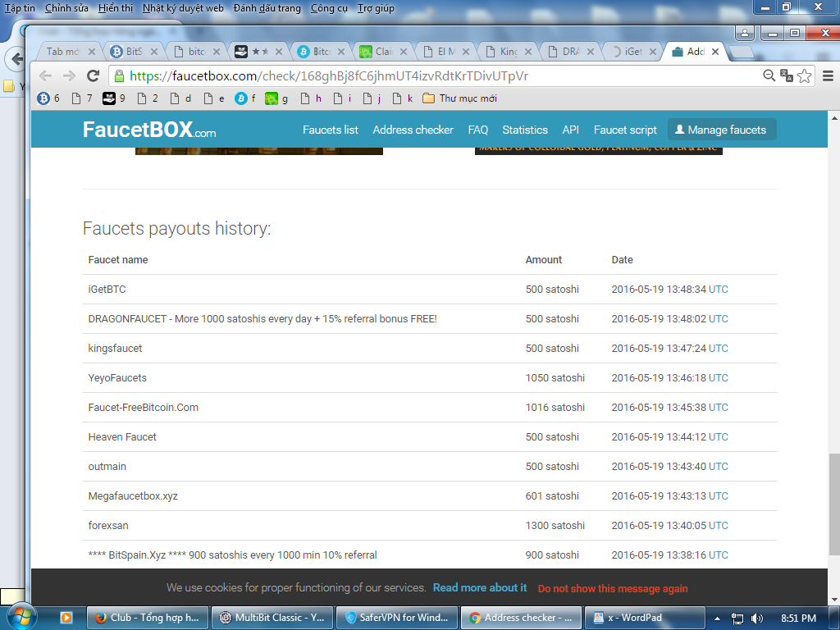The image size is (840, 630).
Task: Click the Chrome address bar URL
Action: [328, 76]
